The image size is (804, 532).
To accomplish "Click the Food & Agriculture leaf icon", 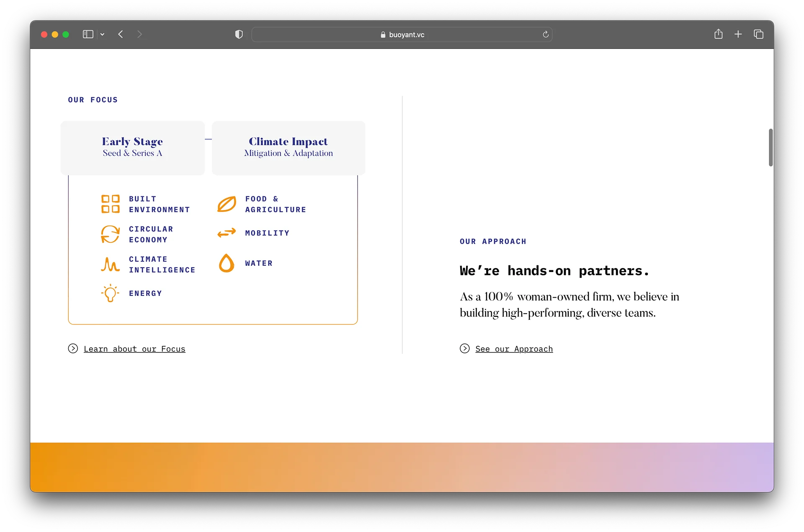I will (227, 204).
